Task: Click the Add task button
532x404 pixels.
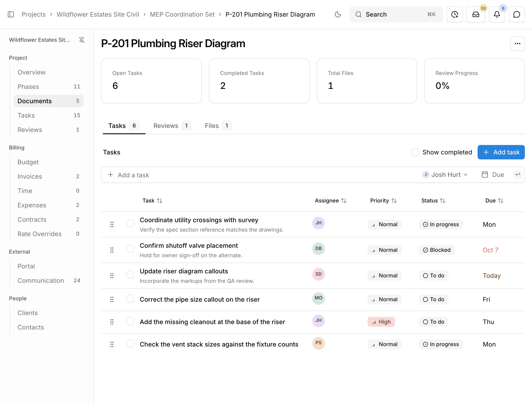Action: [501, 152]
